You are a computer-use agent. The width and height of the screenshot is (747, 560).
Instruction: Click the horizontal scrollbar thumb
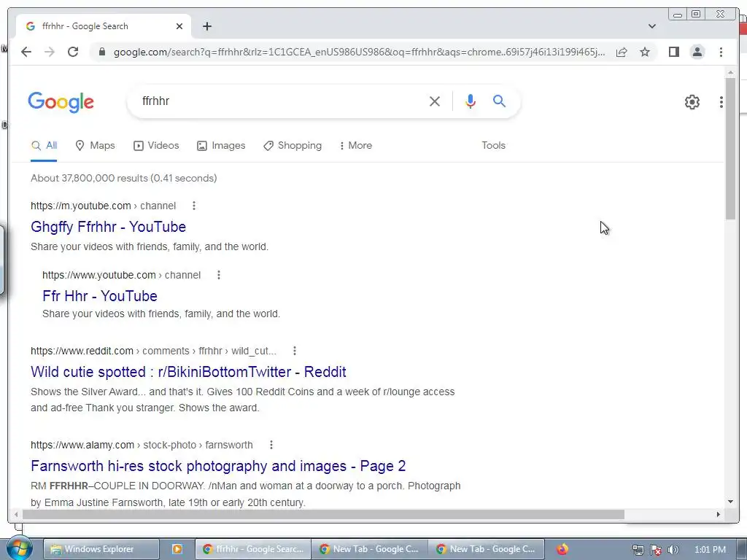pyautogui.click(x=323, y=514)
